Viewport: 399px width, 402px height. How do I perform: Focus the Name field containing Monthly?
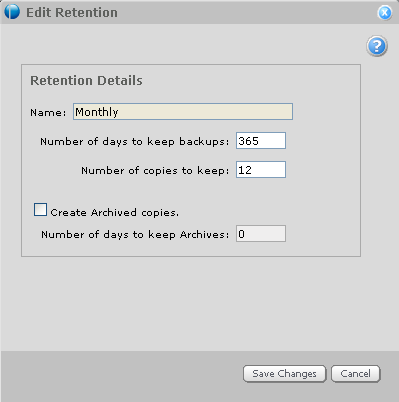click(x=183, y=112)
